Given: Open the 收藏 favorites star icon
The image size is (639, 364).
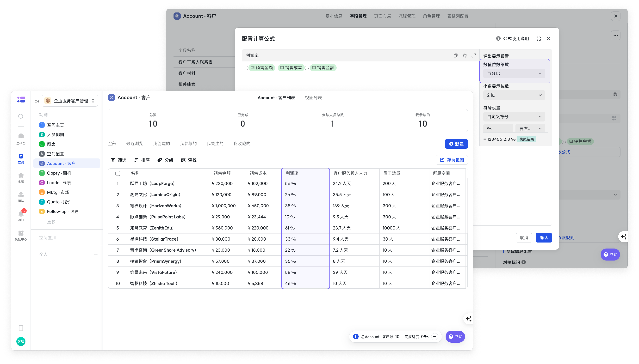Looking at the screenshot, I should pyautogui.click(x=21, y=178).
